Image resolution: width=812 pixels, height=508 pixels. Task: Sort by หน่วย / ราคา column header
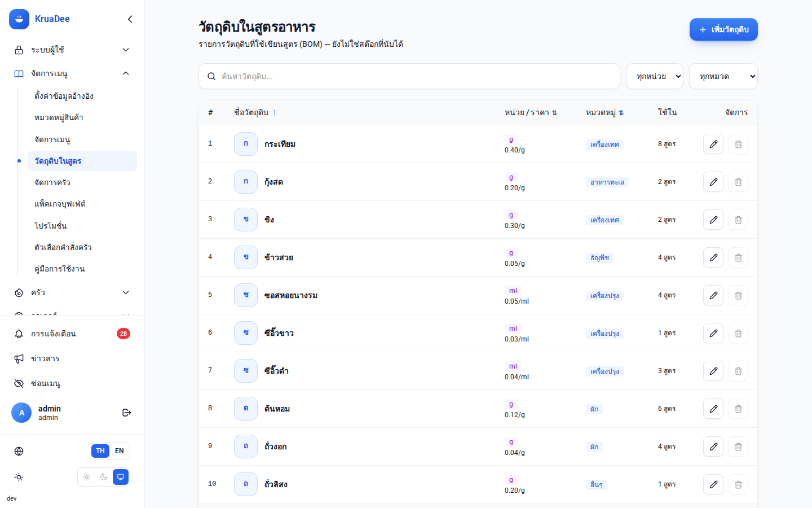click(531, 112)
